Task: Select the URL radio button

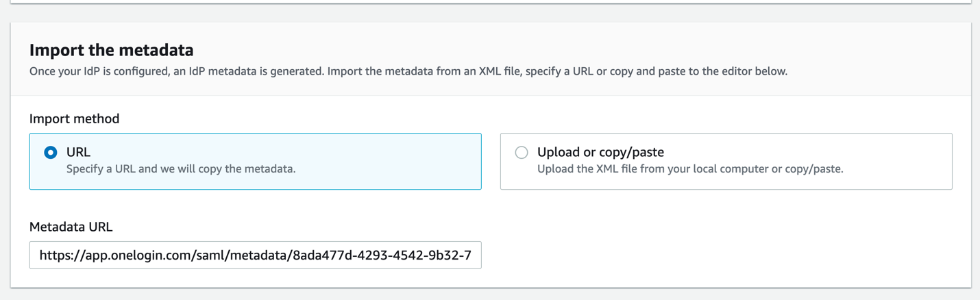Action: pos(51,153)
